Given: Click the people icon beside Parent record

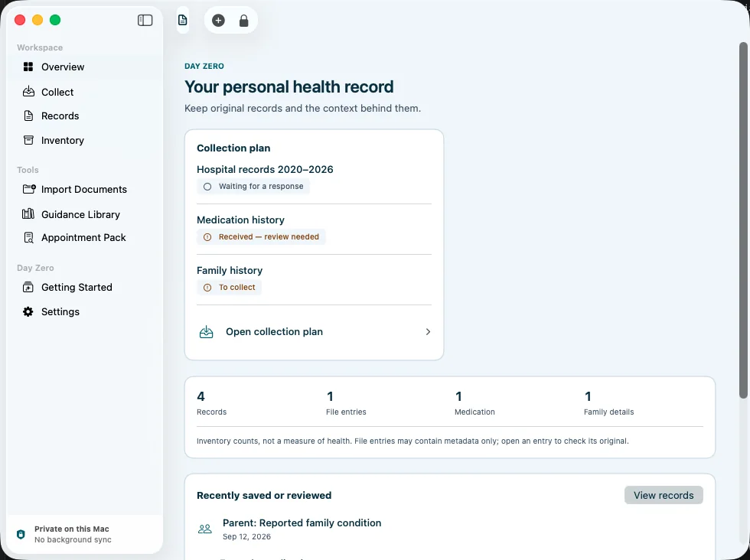Looking at the screenshot, I should (x=205, y=529).
